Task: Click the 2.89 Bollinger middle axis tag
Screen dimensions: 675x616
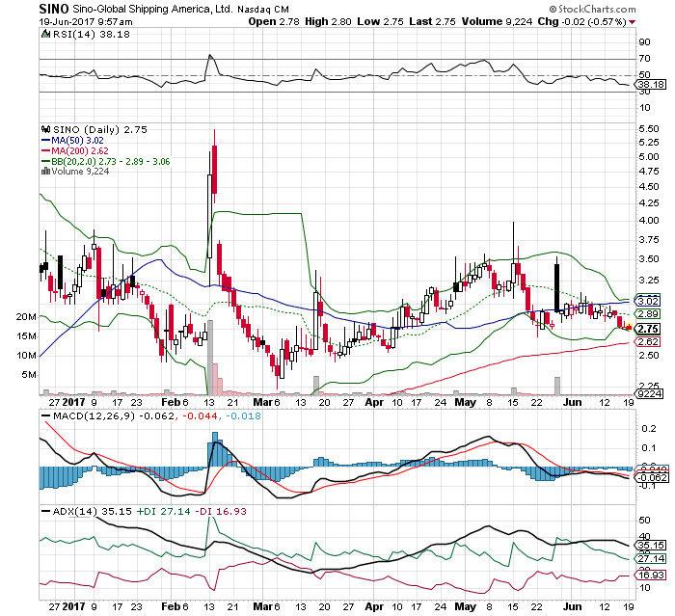Action: coord(648,314)
